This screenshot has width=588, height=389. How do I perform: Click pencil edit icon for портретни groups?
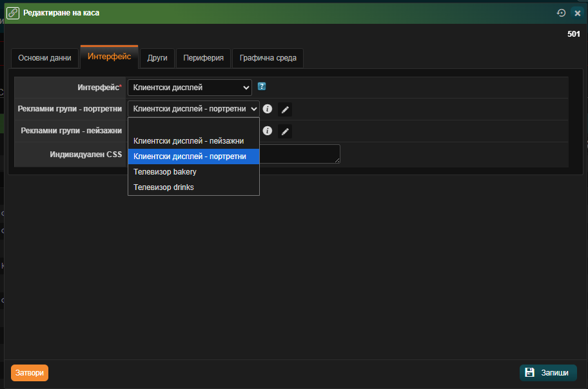(285, 109)
